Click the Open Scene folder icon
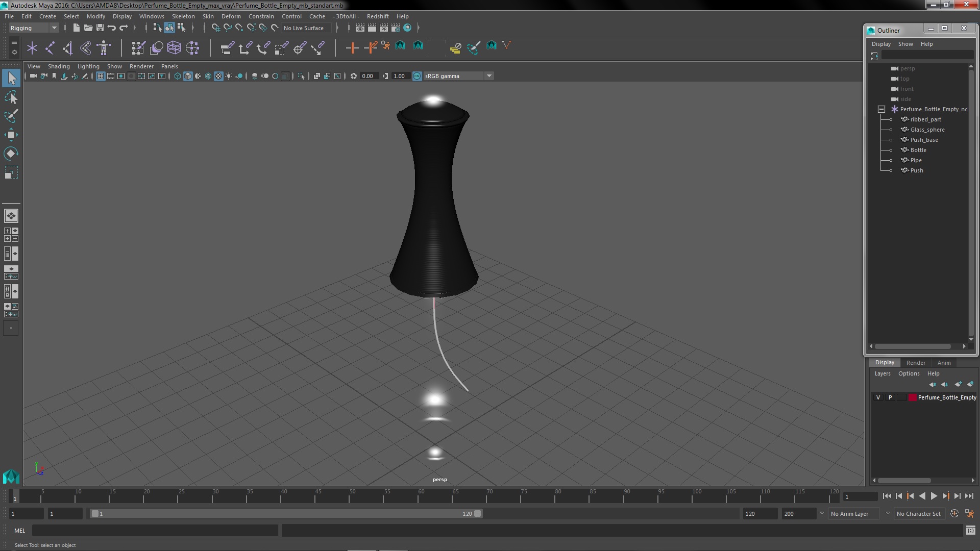980x551 pixels. [x=88, y=28]
